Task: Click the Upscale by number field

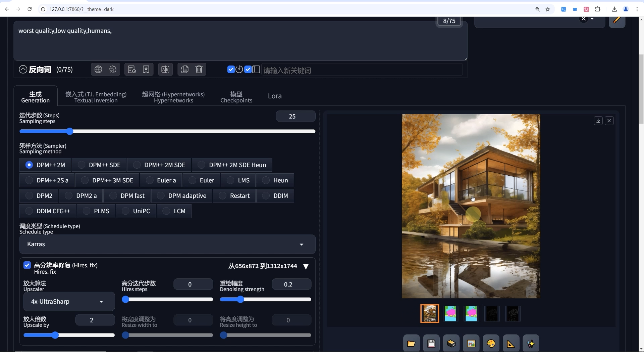Action: 95,320
